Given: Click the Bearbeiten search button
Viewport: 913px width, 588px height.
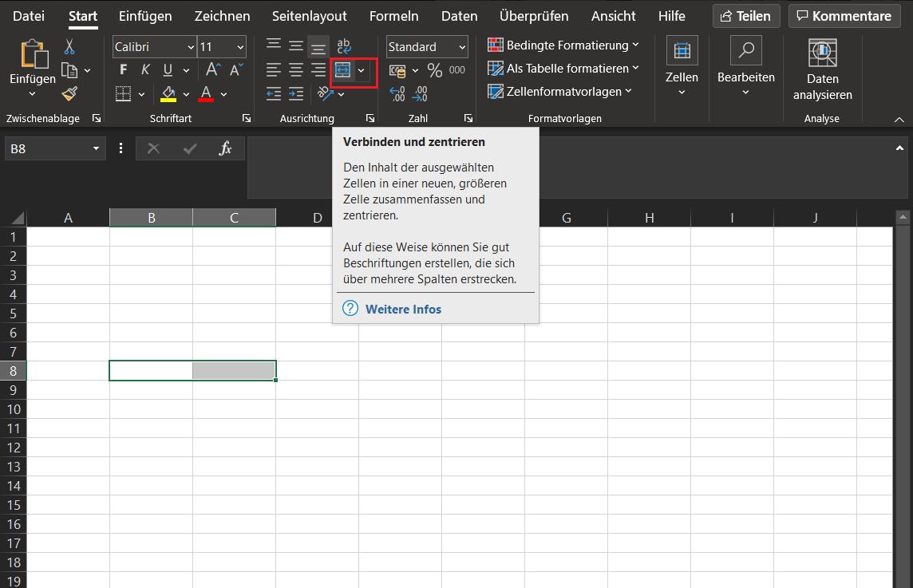Looking at the screenshot, I should (746, 67).
